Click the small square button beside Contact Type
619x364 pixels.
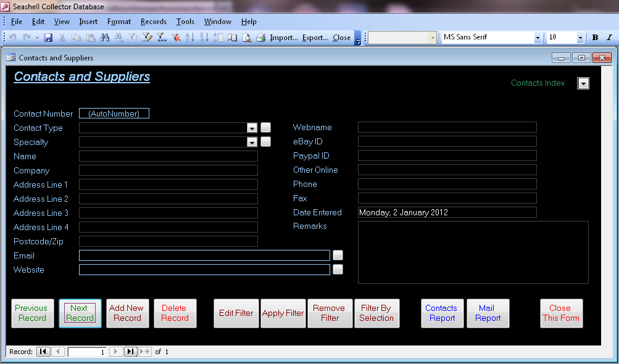(265, 127)
